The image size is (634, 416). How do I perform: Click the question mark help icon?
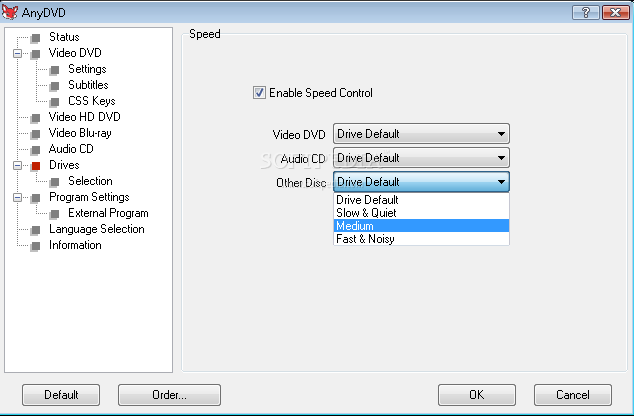[585, 13]
